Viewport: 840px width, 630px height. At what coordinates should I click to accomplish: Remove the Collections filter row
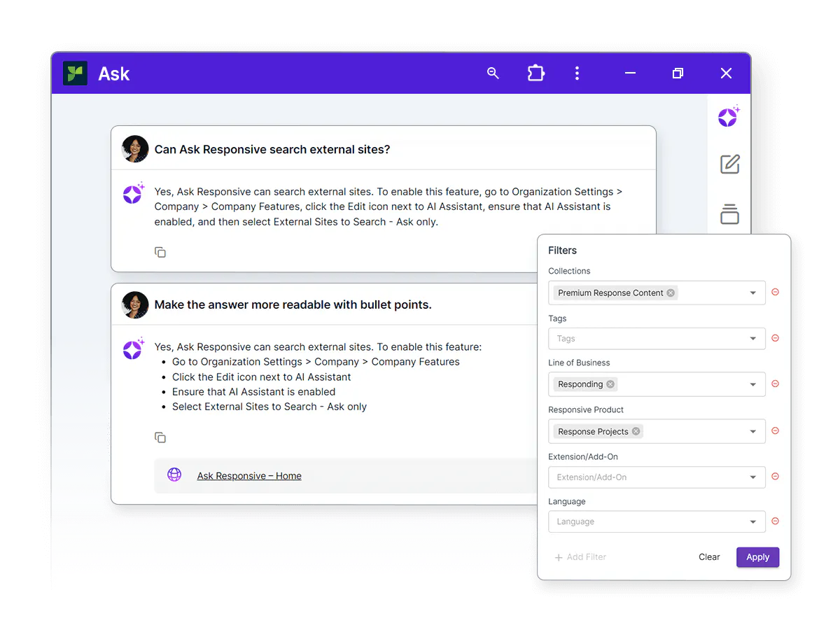coord(775,293)
